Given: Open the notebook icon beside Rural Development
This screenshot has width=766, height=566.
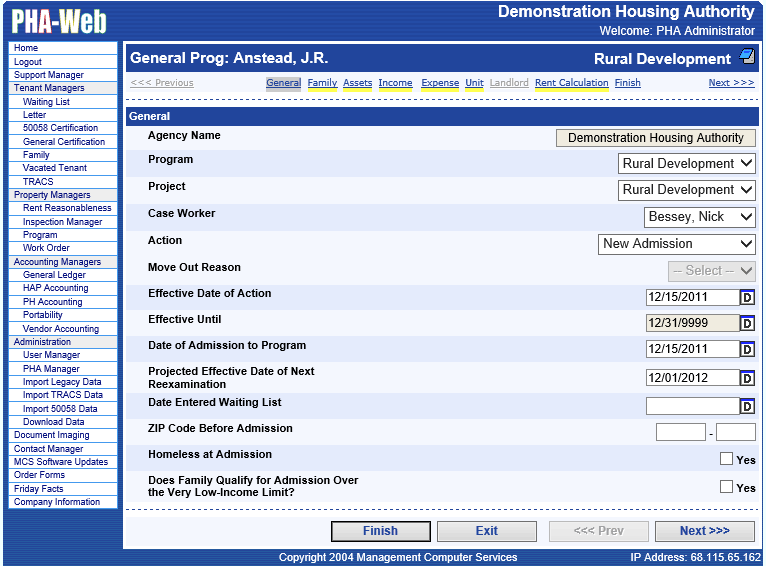Looking at the screenshot, I should [747, 56].
